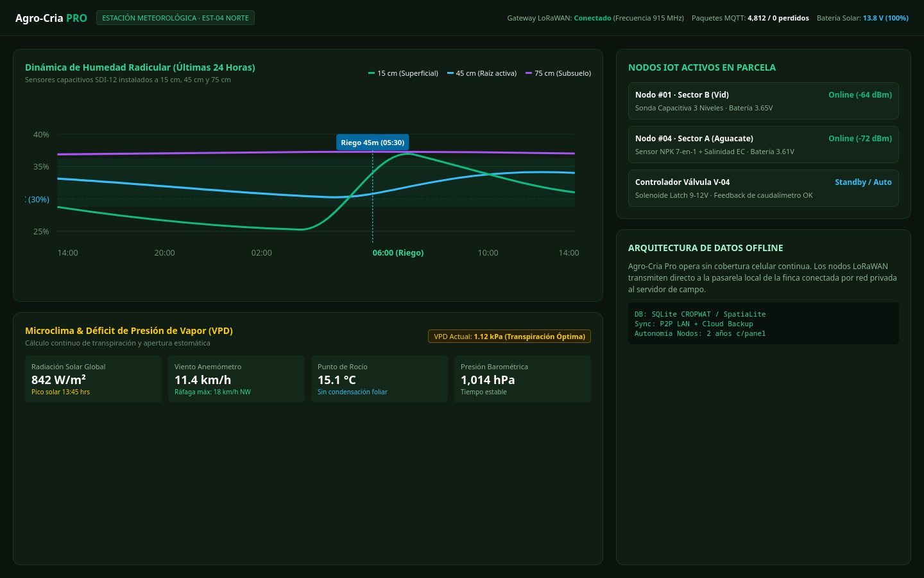Check the Gateway LoRaWAN Conectado status
The width and height of the screenshot is (924, 578).
(x=595, y=18)
